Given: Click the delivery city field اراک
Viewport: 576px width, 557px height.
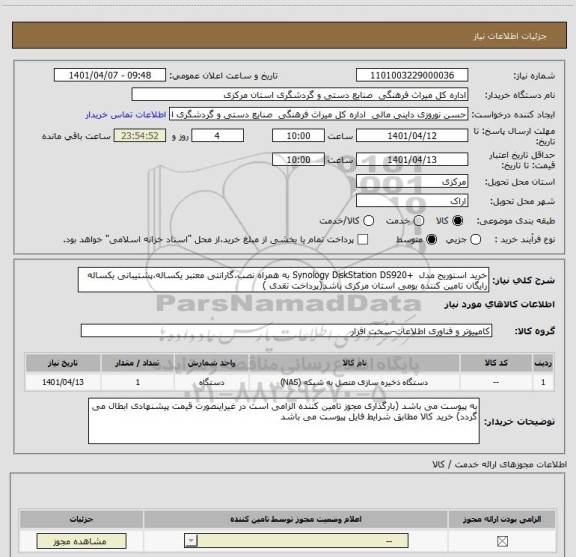Looking at the screenshot, I should pos(412,201).
